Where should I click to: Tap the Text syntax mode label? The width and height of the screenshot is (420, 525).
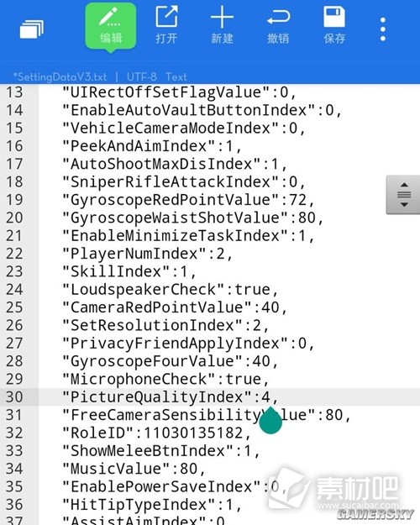(176, 76)
